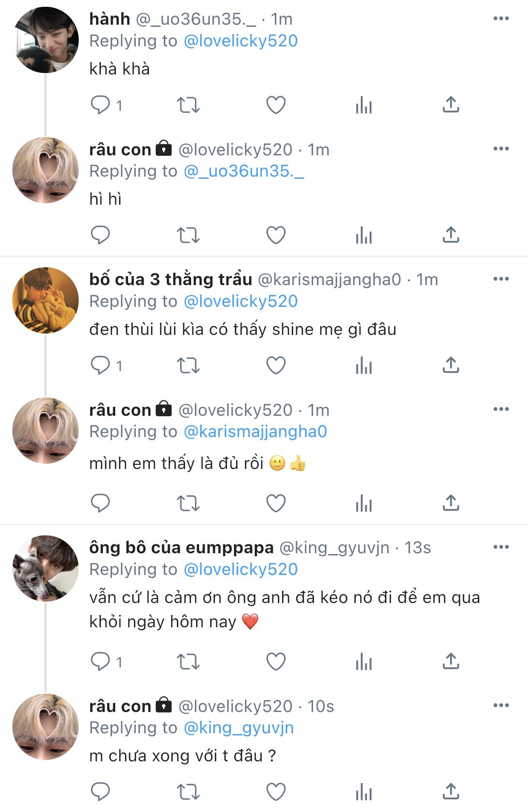This screenshot has height=812, width=528.
Task: Open the @karismajjangha0 mention link
Action: pyautogui.click(x=255, y=432)
